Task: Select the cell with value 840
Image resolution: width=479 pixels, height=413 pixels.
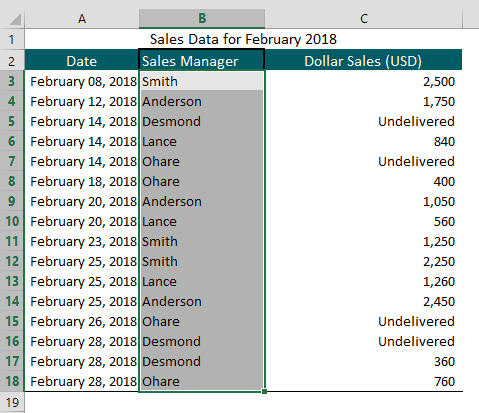Action: tap(363, 141)
